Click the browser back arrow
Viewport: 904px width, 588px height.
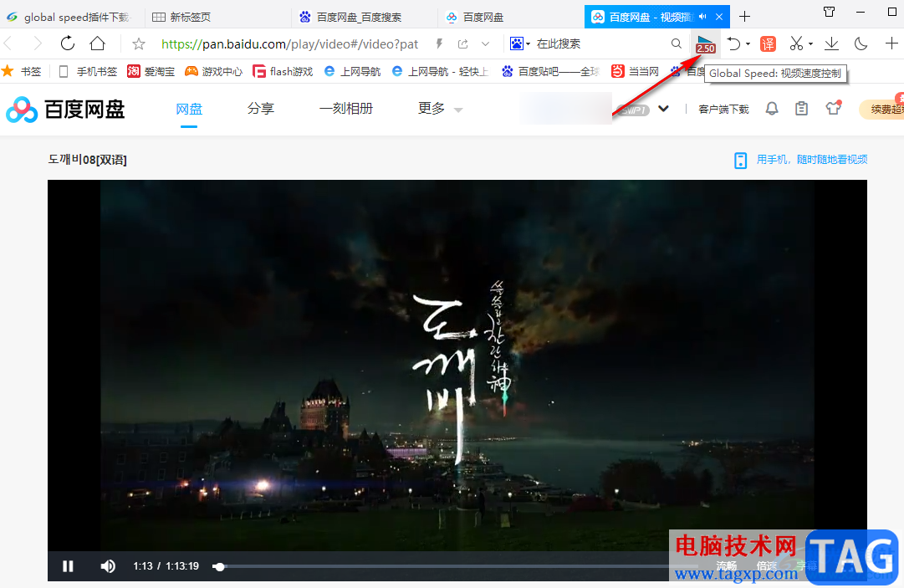point(8,43)
